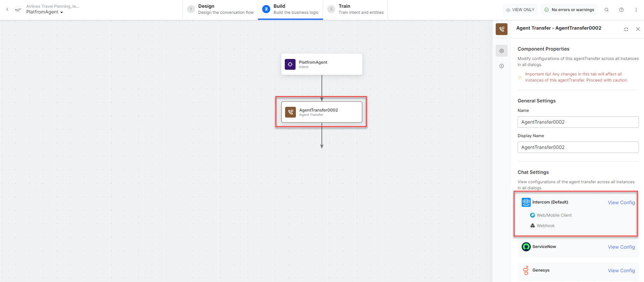Switch to the Train tab
644x282 pixels.
point(356,9)
